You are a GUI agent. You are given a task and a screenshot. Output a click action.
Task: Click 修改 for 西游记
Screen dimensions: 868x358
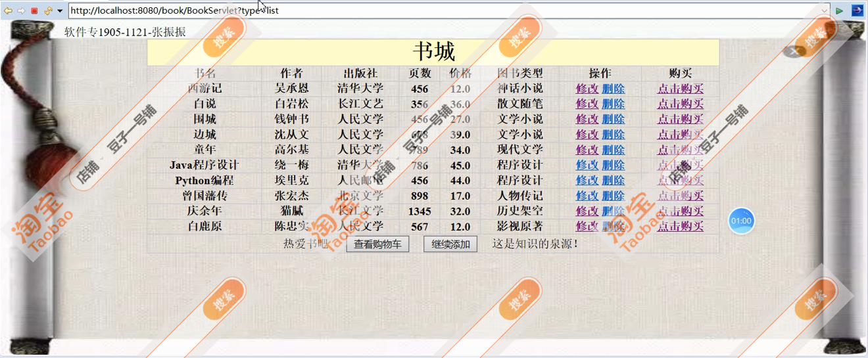click(587, 89)
